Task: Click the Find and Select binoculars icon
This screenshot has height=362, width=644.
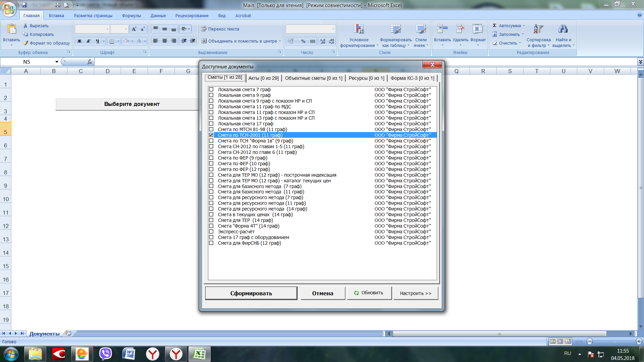Action: pos(563,29)
